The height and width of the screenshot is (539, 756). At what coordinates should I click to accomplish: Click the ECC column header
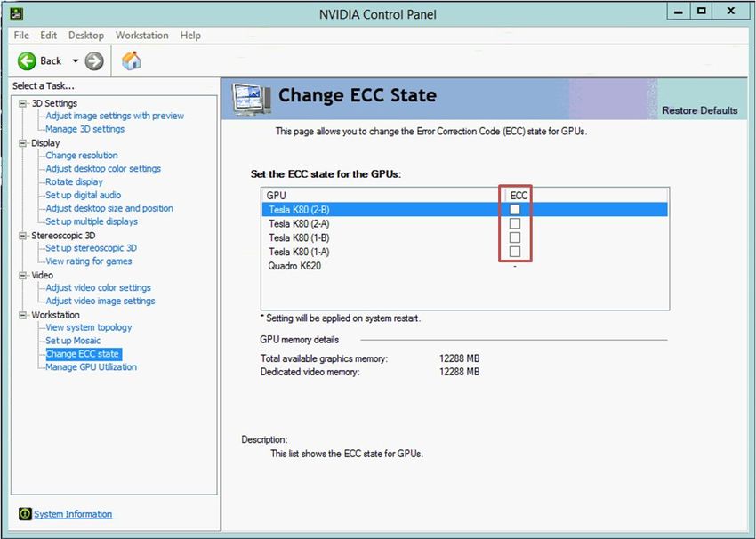[519, 196]
